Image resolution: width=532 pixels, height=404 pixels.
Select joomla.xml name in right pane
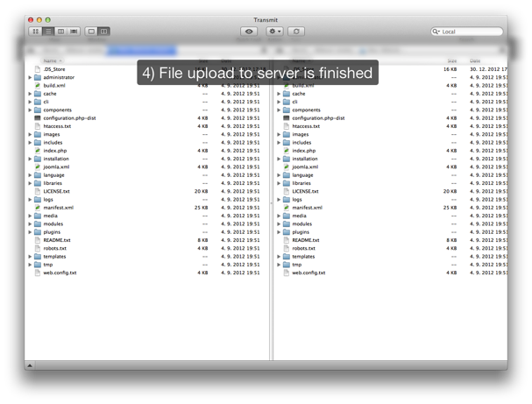(x=305, y=167)
